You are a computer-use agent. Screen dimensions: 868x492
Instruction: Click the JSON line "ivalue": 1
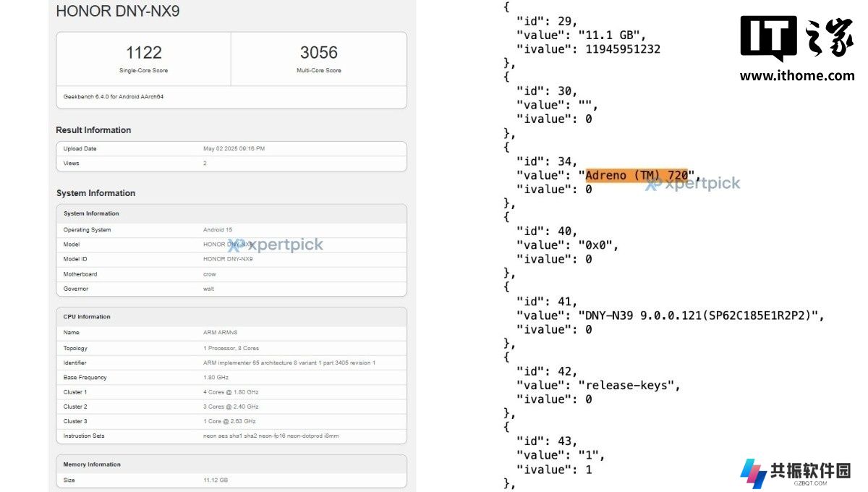pyautogui.click(x=554, y=470)
